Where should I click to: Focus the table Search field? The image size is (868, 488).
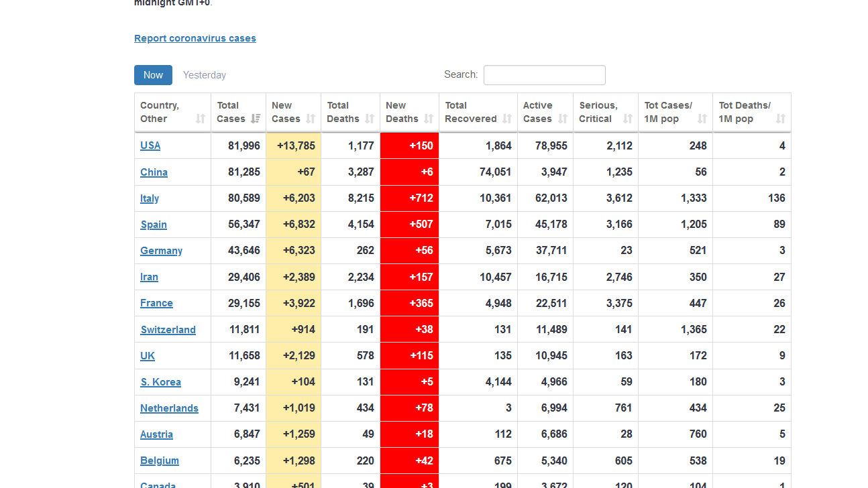[545, 75]
